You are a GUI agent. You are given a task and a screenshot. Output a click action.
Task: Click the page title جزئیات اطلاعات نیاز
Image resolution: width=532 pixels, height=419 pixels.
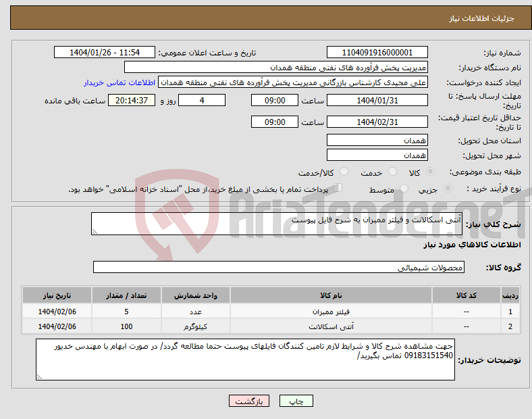(x=481, y=18)
